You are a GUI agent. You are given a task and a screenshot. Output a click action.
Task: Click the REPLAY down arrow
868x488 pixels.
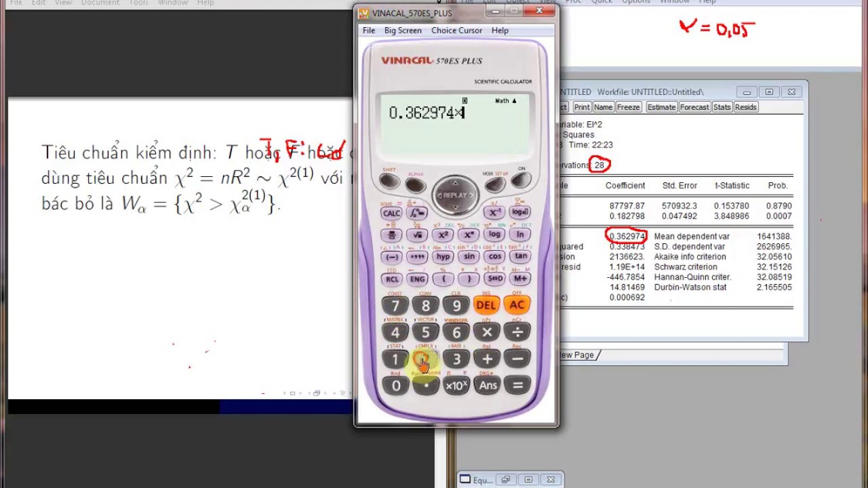click(x=456, y=208)
